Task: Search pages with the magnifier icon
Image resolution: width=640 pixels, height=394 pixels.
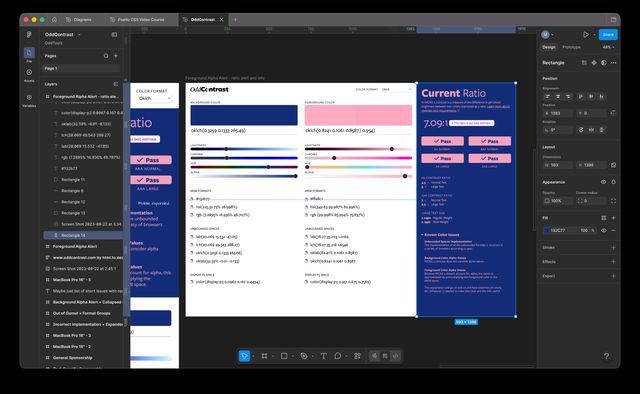Action: coord(106,56)
